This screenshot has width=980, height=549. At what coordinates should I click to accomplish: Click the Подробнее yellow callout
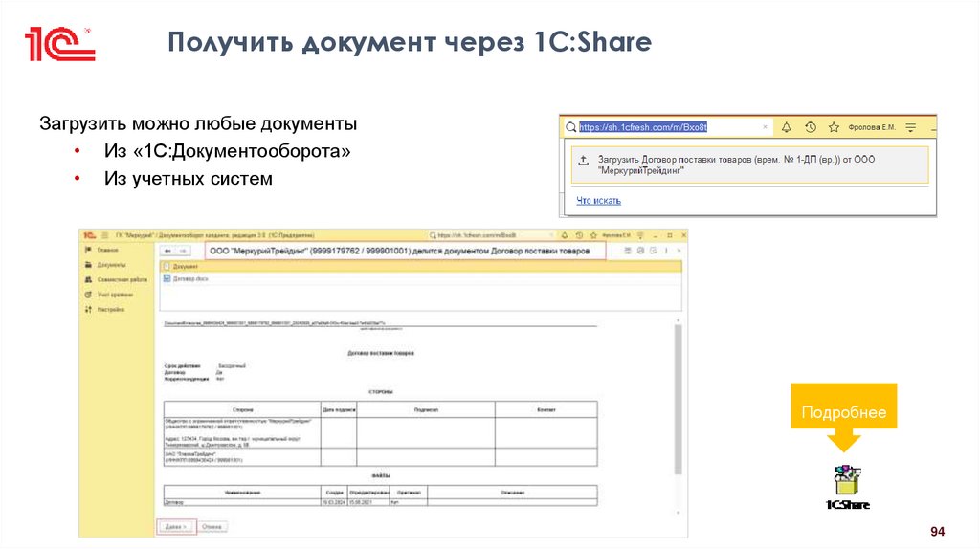[844, 412]
